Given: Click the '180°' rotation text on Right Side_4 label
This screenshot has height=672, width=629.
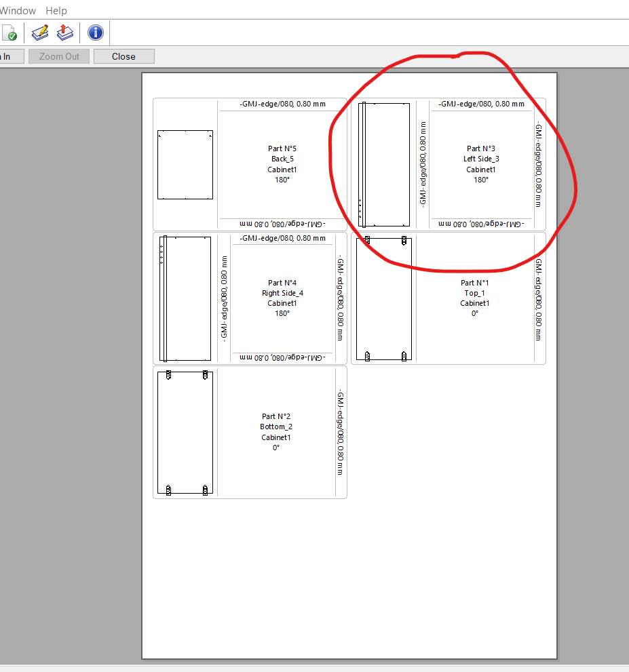Looking at the screenshot, I should (x=282, y=313).
